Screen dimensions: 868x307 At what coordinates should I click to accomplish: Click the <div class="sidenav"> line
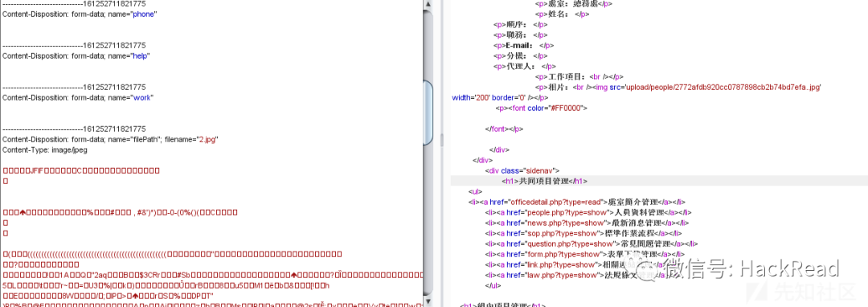(x=522, y=170)
